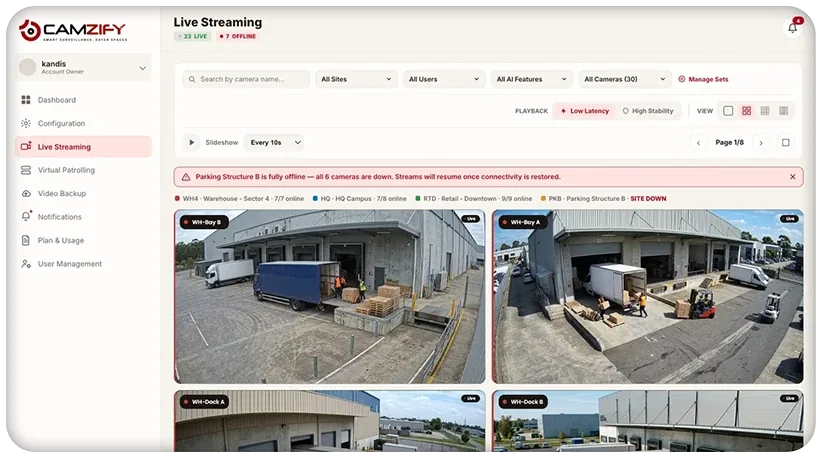Open the All Sites dropdown
This screenshot has height=462, width=821.
point(356,79)
